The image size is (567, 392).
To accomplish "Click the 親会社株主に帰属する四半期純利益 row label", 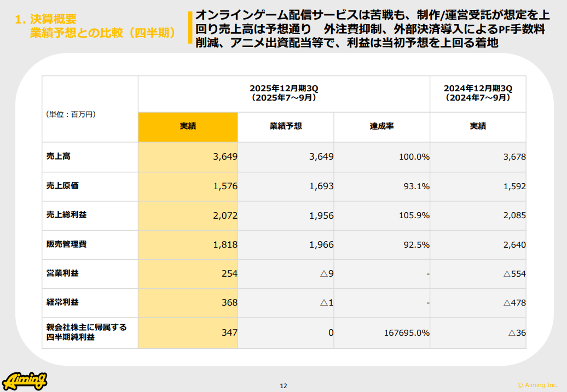I will [86, 332].
